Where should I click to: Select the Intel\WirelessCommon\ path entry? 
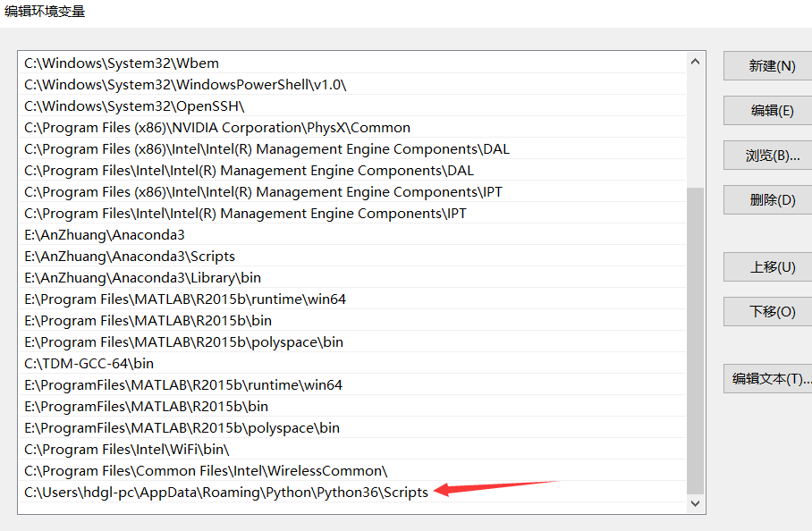[352, 471]
